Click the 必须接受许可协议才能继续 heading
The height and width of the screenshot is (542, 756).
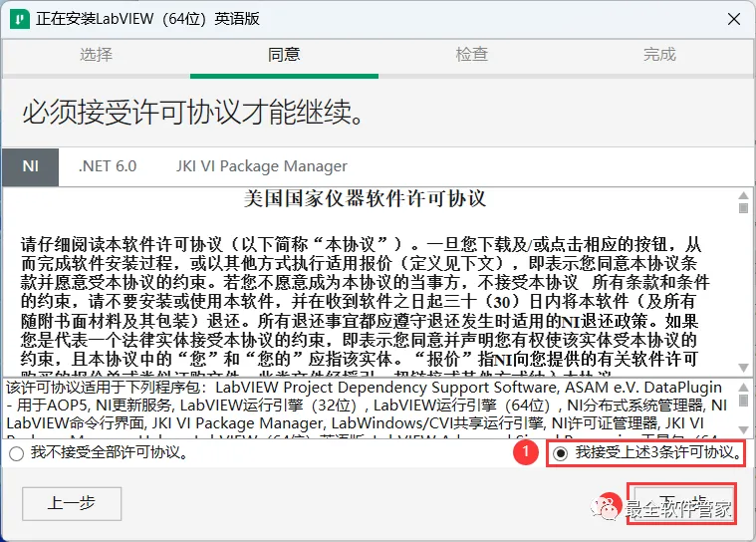click(x=192, y=113)
